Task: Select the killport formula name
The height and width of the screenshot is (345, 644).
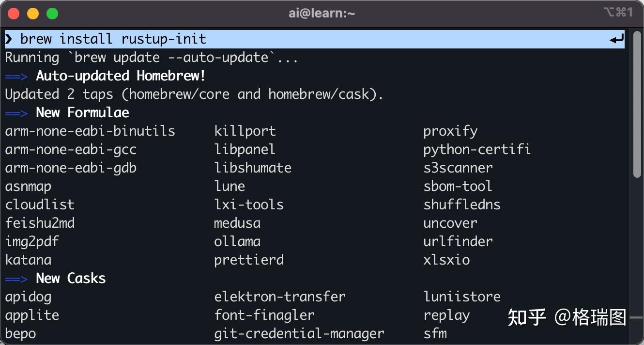Action: click(x=245, y=130)
